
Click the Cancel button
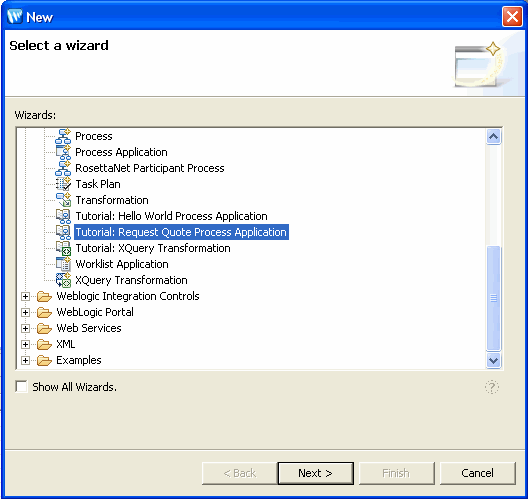477,473
